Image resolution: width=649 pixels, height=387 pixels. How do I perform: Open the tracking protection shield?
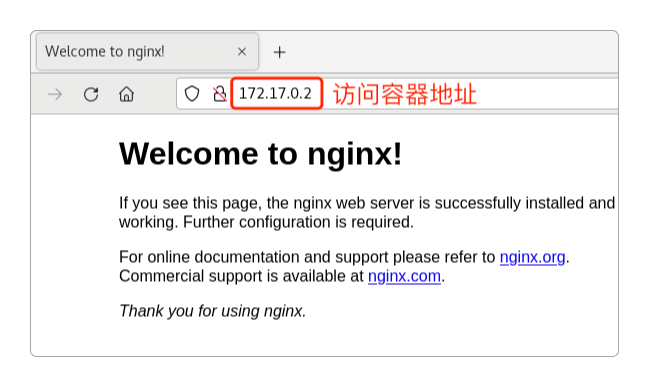click(192, 94)
